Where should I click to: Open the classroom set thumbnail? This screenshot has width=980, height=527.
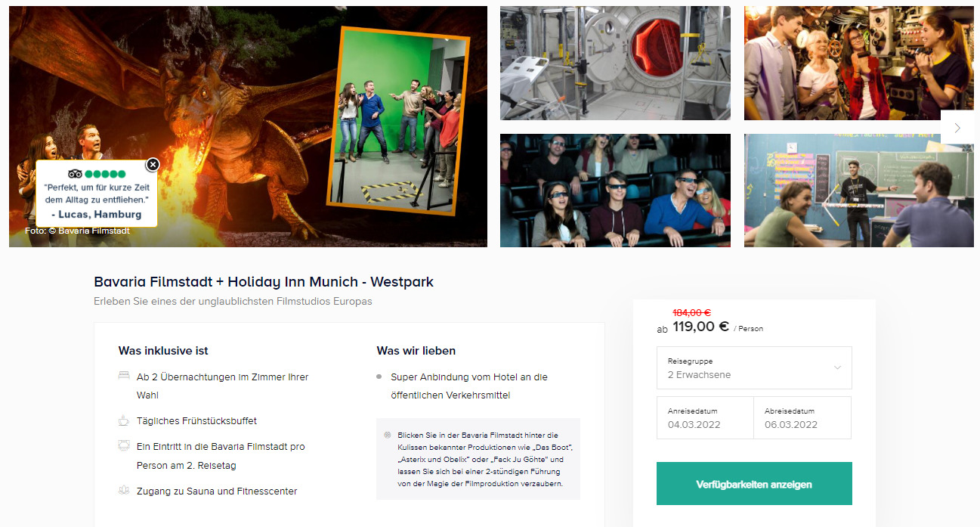pos(859,191)
